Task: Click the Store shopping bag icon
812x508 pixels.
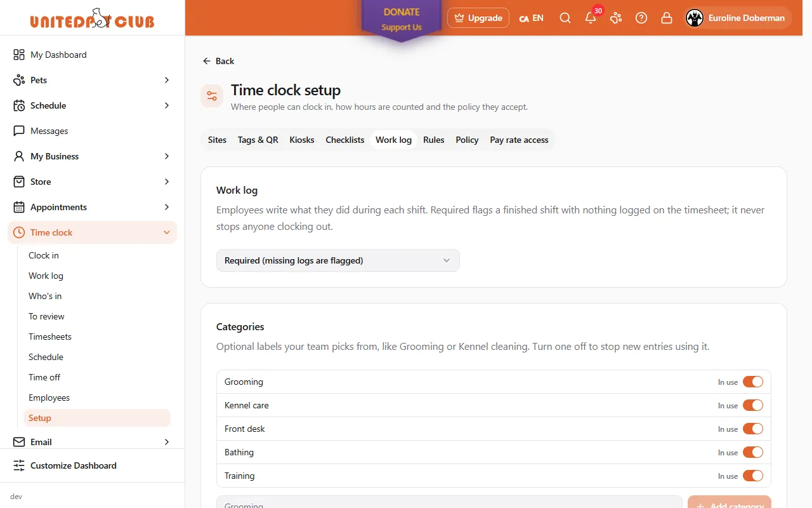Action: [19, 182]
